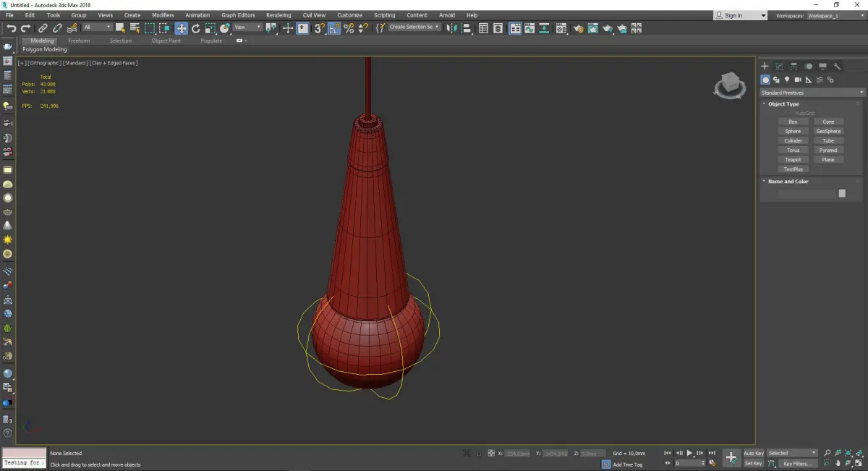Activate Bind to Space Warp tool

click(72, 28)
